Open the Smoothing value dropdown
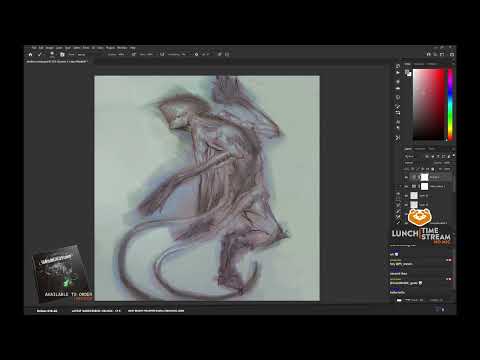This screenshot has width=480, height=360. point(183,54)
